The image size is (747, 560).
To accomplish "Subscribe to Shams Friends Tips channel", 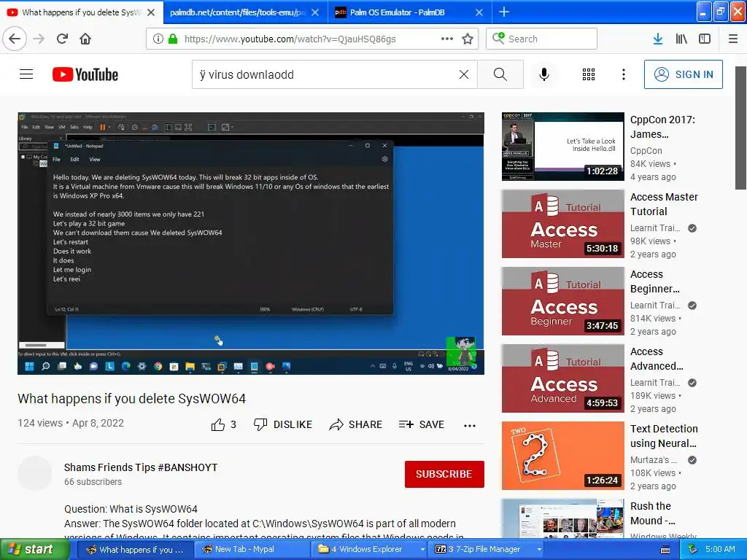I will pyautogui.click(x=444, y=474).
